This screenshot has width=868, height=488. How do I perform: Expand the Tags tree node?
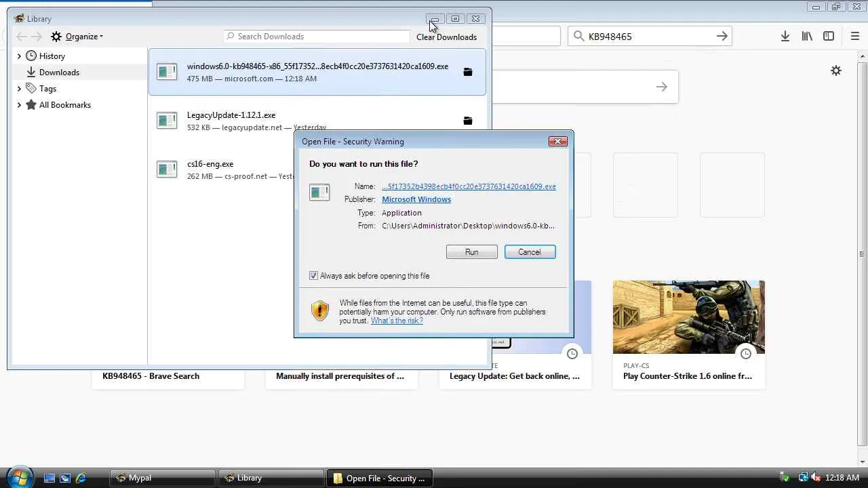coord(19,89)
